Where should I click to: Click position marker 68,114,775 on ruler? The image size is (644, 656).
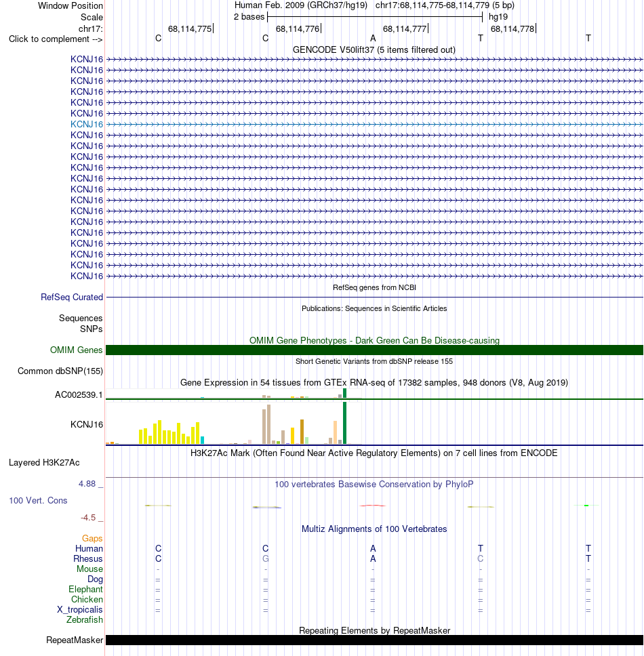tap(190, 29)
